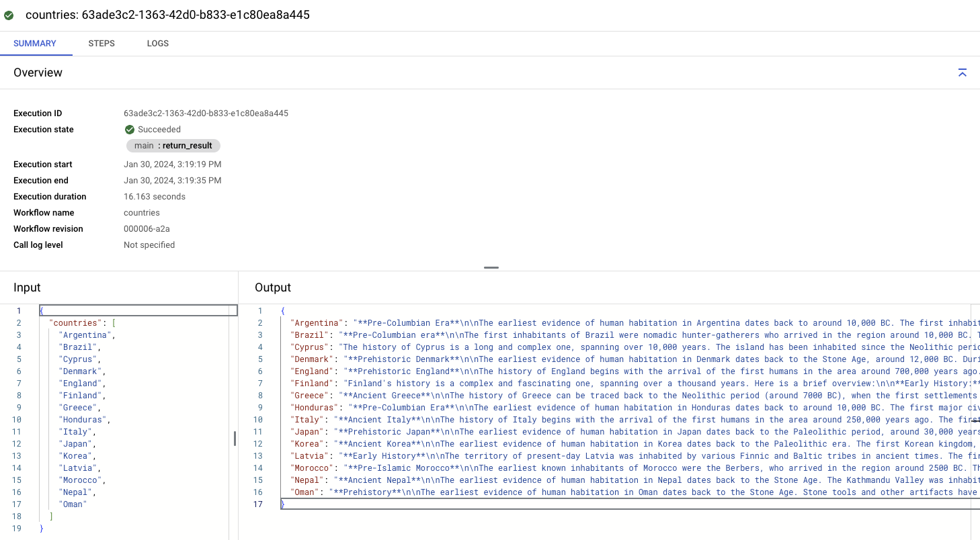
Task: Click the Call log level Not specified value
Action: (149, 245)
